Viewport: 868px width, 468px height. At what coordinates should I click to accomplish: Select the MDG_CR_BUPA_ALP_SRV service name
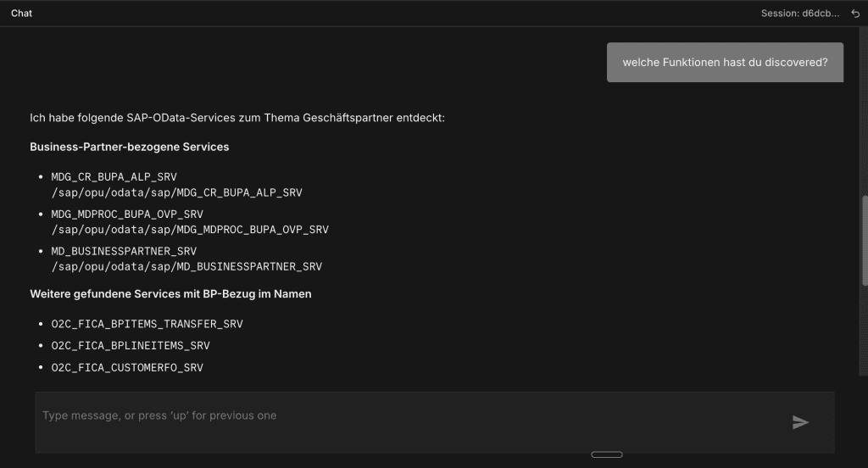click(114, 176)
